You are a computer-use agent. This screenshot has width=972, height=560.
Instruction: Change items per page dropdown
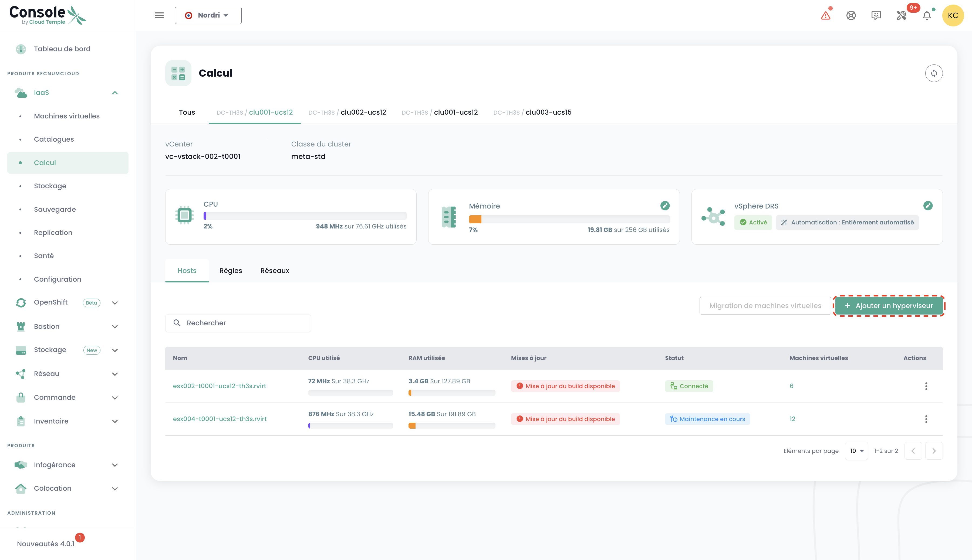[856, 451]
